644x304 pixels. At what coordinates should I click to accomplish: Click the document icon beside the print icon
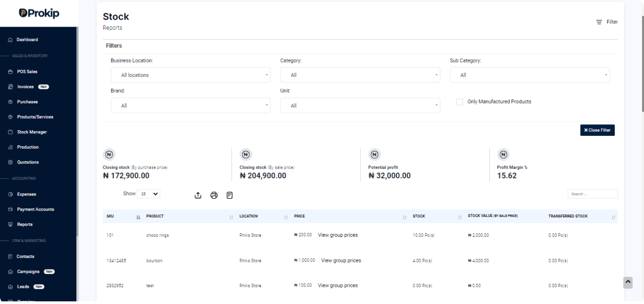(229, 195)
